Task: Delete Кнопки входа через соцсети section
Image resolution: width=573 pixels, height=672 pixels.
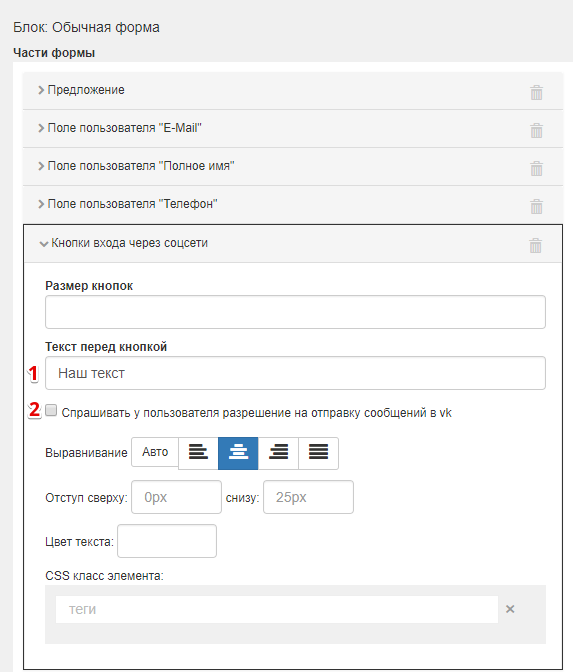Action: pos(535,246)
